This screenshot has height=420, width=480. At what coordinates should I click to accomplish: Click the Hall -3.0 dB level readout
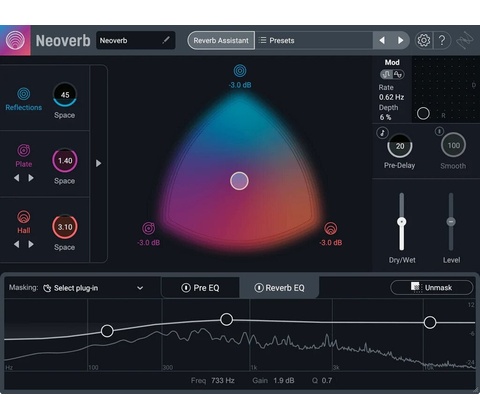click(331, 242)
